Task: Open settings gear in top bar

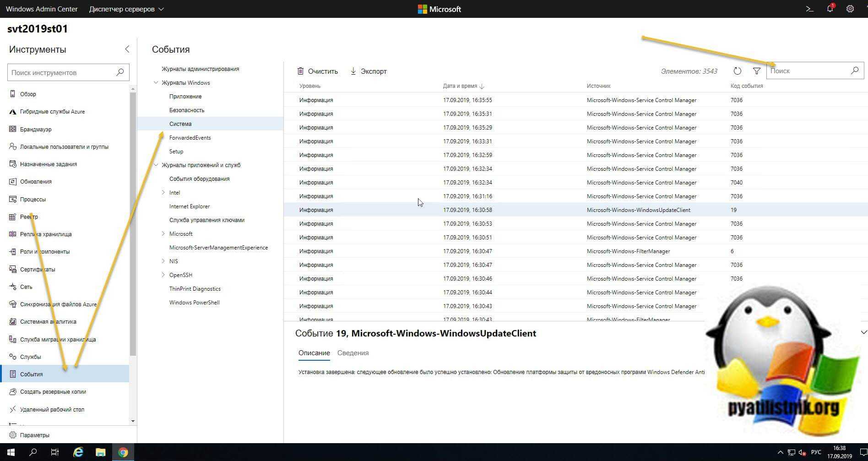Action: tap(850, 9)
